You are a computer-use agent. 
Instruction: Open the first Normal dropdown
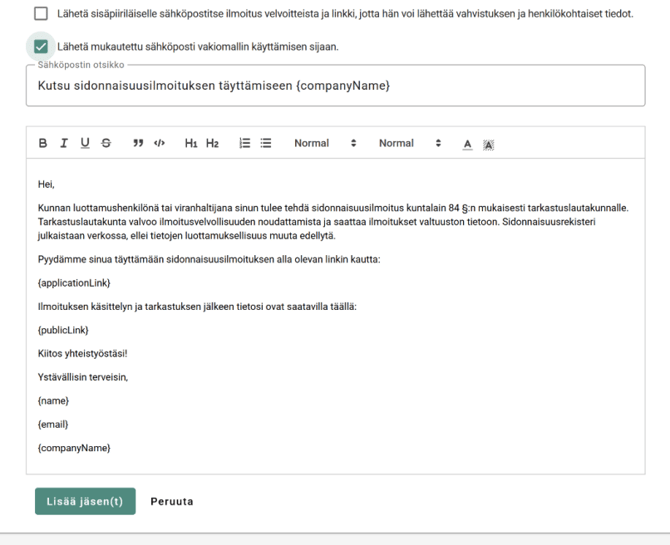tap(325, 143)
